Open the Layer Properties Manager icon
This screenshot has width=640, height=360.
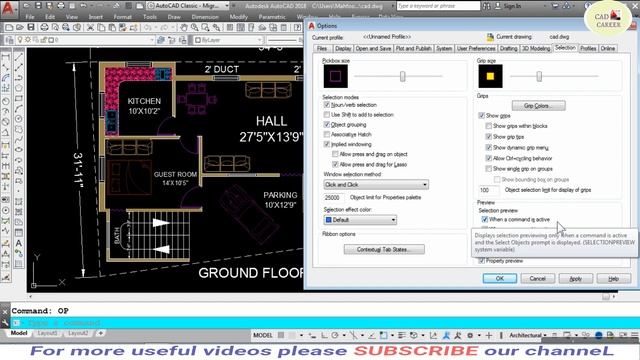(9, 40)
